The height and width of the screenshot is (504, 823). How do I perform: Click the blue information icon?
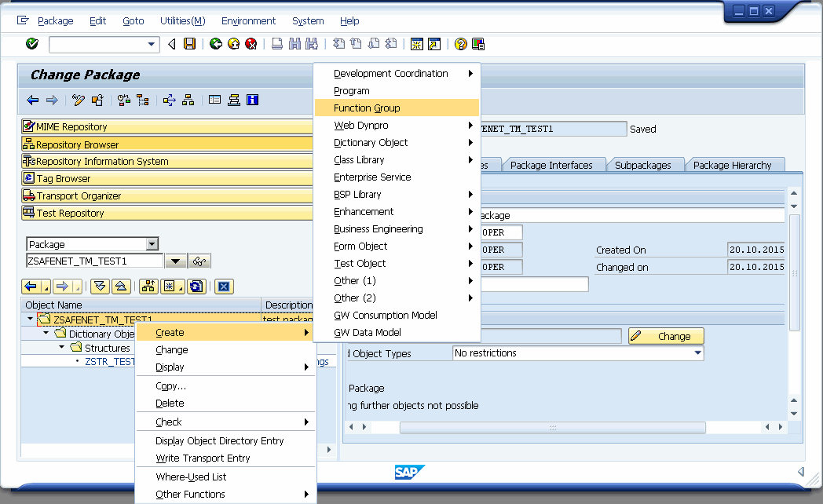coord(252,100)
